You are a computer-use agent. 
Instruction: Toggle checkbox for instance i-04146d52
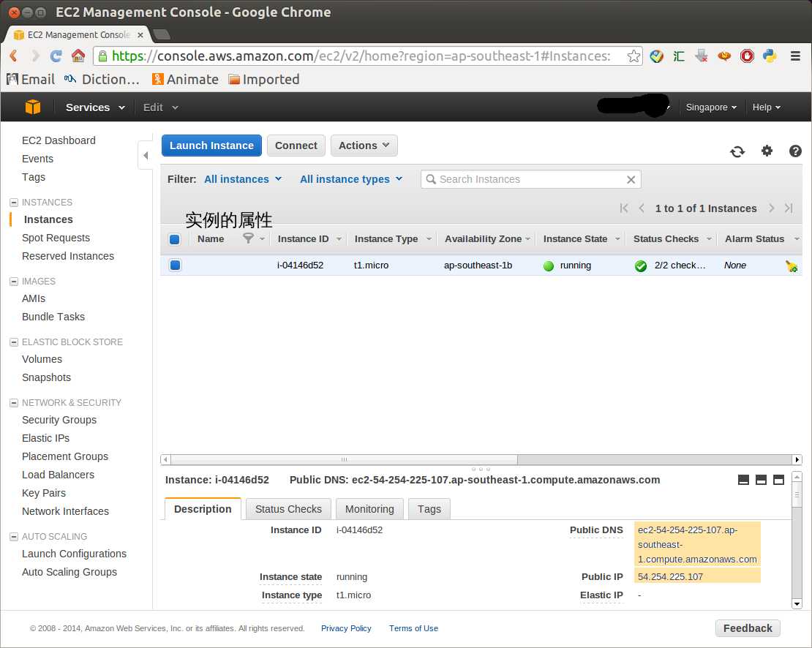pos(175,265)
